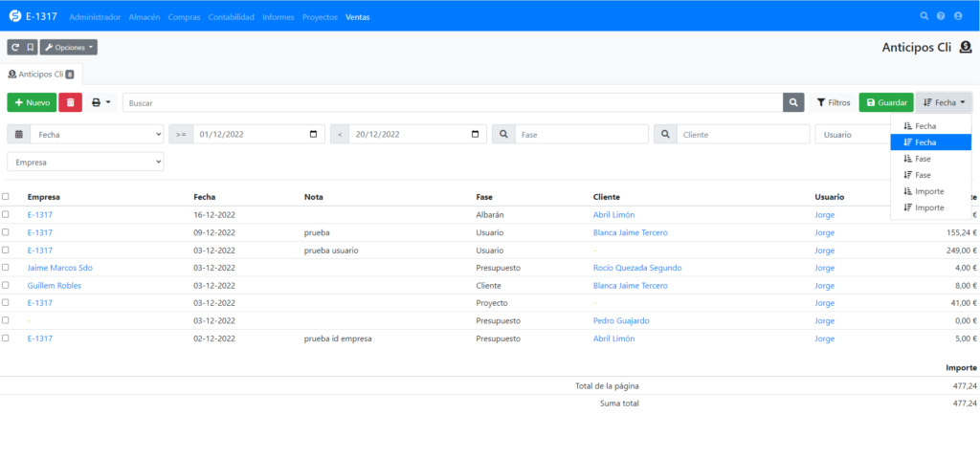Open the Contabilidad menu
The width and height of the screenshot is (980, 458).
click(232, 17)
